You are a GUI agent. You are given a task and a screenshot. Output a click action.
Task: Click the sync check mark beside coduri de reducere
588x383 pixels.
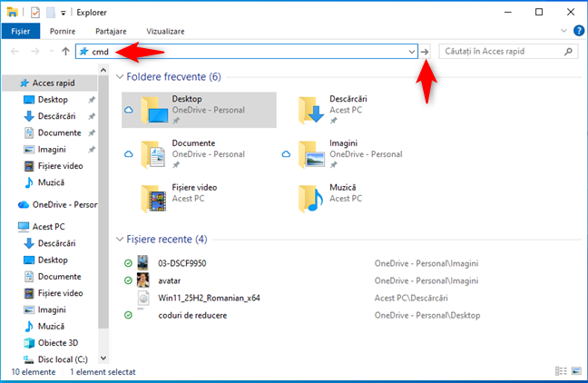pos(128,315)
